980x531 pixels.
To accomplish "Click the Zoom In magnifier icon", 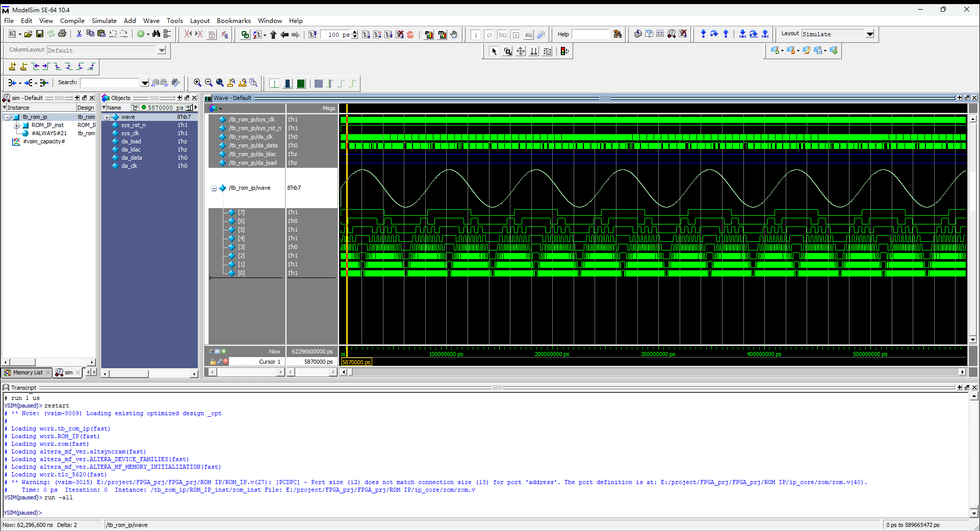I will point(197,83).
